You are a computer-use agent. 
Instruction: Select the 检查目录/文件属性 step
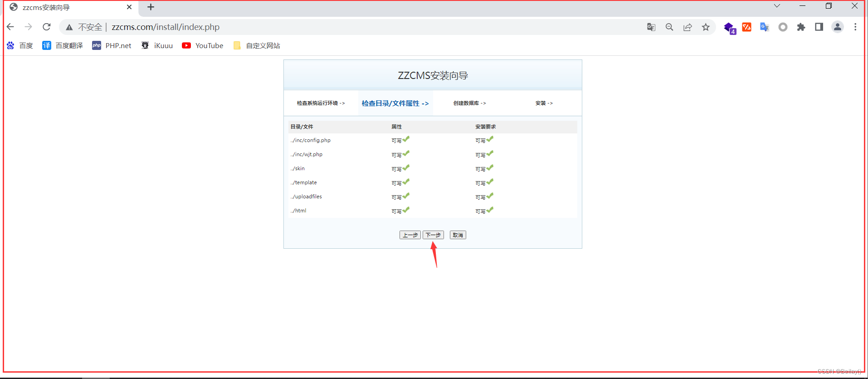(395, 103)
